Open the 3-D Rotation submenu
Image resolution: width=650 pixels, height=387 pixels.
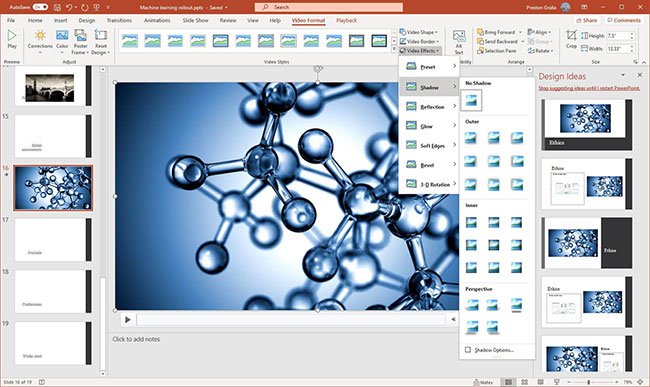[x=429, y=184]
